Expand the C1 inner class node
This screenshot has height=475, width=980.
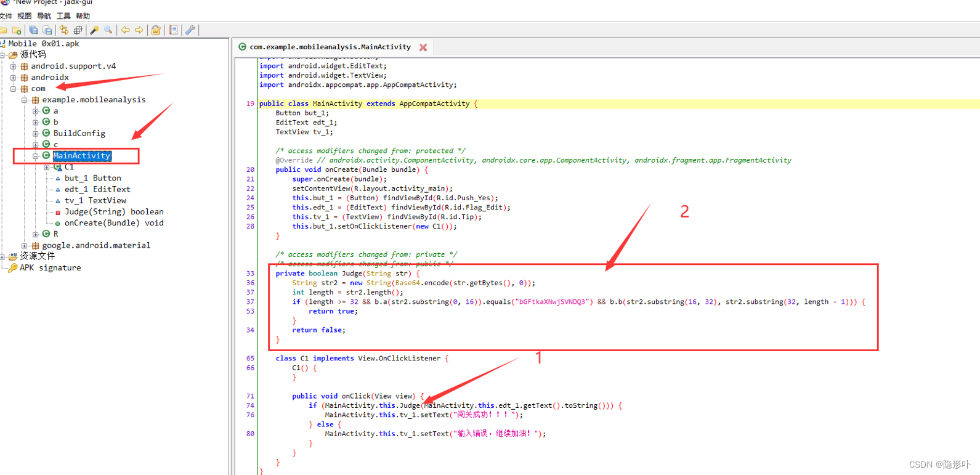(x=46, y=167)
